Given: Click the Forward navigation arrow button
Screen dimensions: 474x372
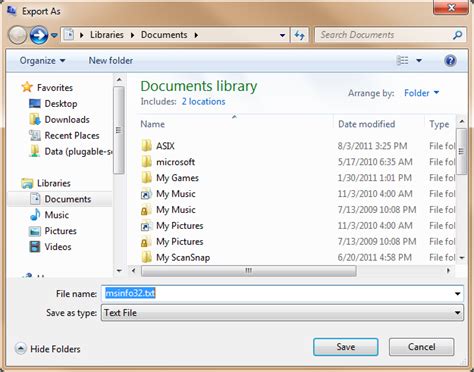Looking at the screenshot, I should tap(39, 35).
